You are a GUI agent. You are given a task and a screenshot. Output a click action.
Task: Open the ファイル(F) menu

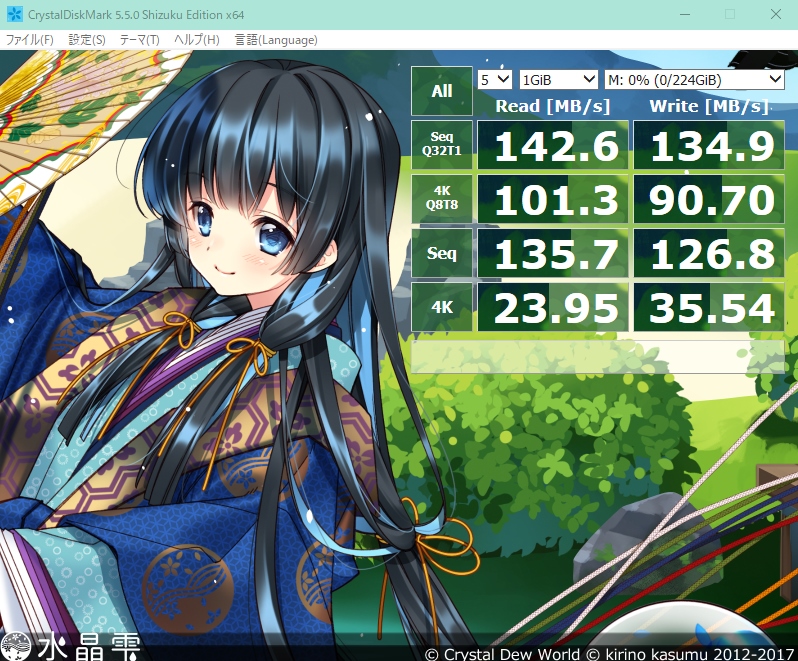pyautogui.click(x=29, y=40)
